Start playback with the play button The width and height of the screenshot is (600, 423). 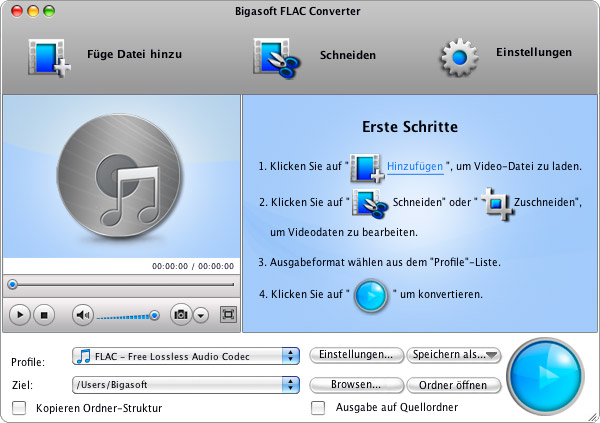20,315
